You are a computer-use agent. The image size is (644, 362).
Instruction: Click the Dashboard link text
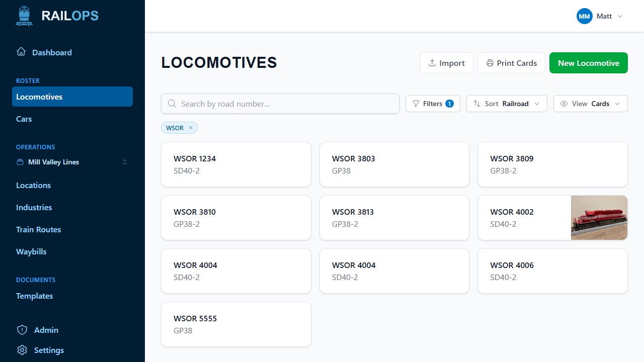(x=52, y=52)
